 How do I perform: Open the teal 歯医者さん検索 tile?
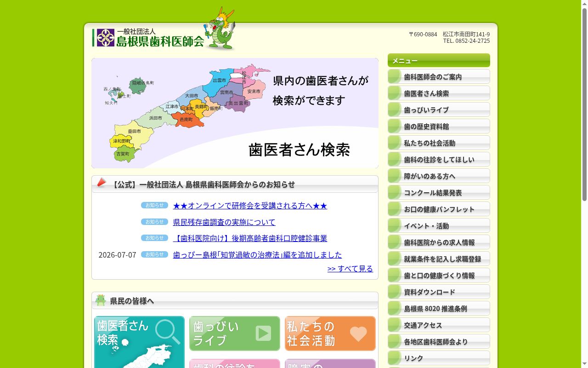[x=139, y=342]
